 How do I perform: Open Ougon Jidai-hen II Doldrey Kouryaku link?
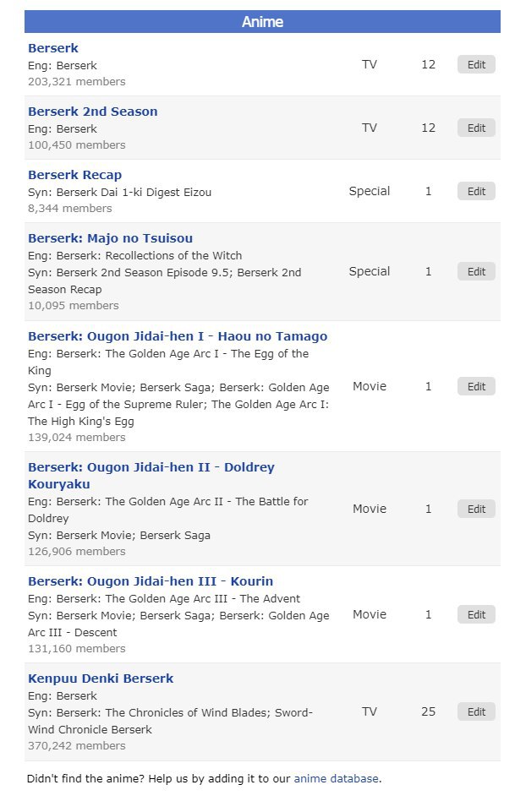(x=151, y=476)
